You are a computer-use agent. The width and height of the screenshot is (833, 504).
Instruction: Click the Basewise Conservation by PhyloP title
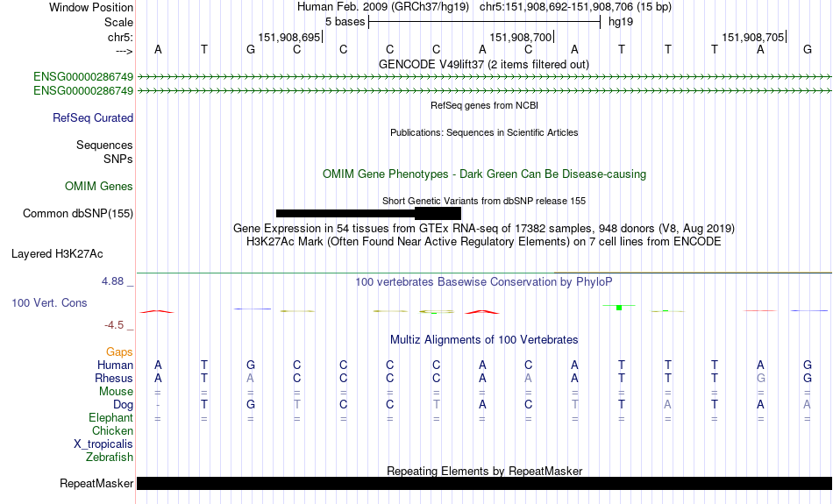[x=484, y=281]
